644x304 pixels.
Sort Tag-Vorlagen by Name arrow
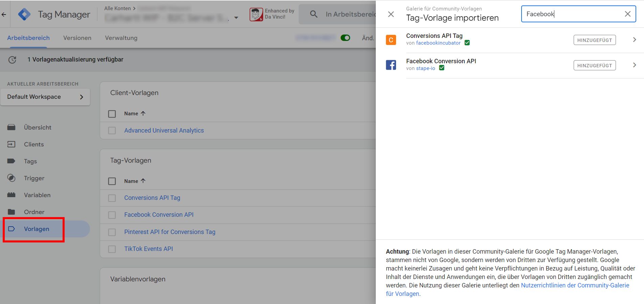tap(143, 181)
